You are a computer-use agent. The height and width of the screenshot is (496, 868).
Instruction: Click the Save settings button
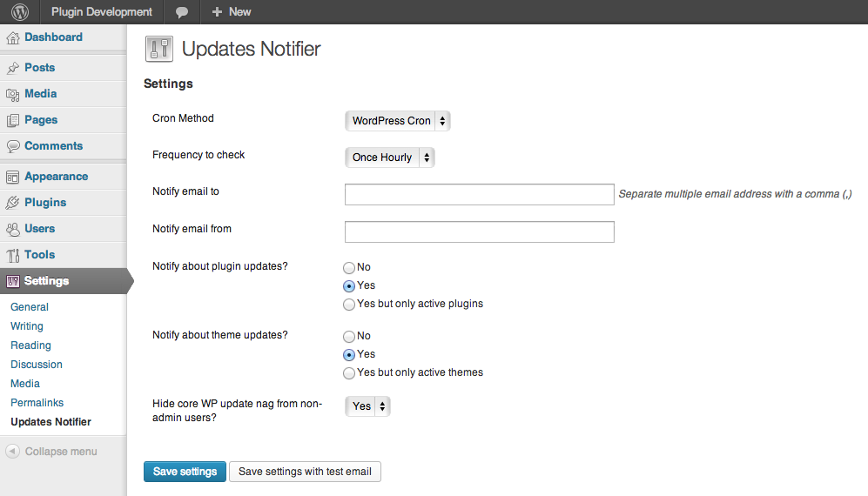coord(185,472)
